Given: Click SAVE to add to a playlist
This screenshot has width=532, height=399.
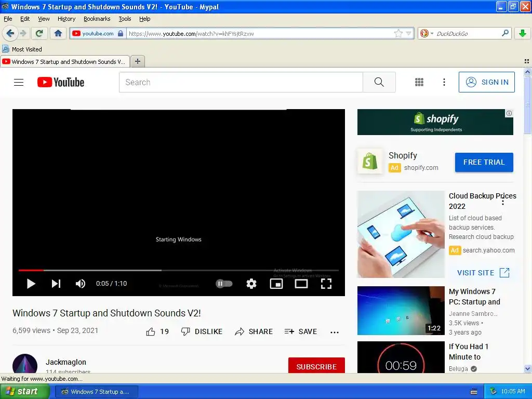Looking at the screenshot, I should click(301, 331).
